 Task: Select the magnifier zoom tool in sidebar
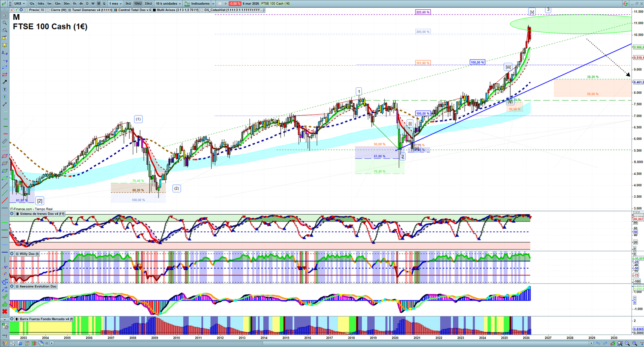click(4, 23)
